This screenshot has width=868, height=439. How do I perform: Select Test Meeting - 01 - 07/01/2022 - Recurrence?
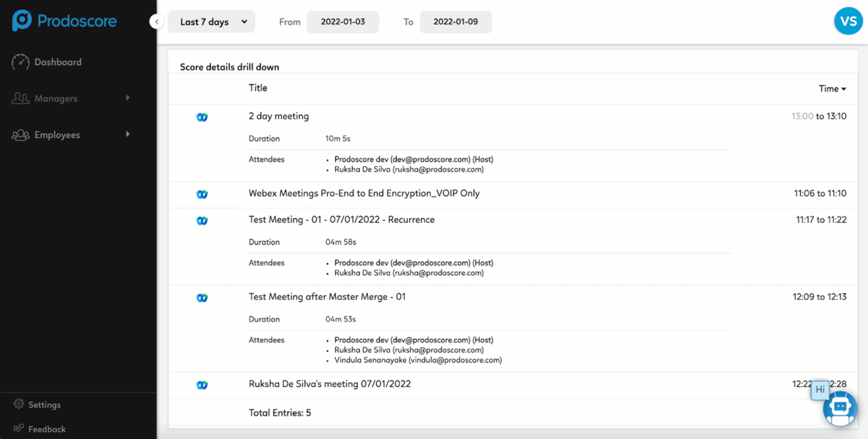click(341, 219)
